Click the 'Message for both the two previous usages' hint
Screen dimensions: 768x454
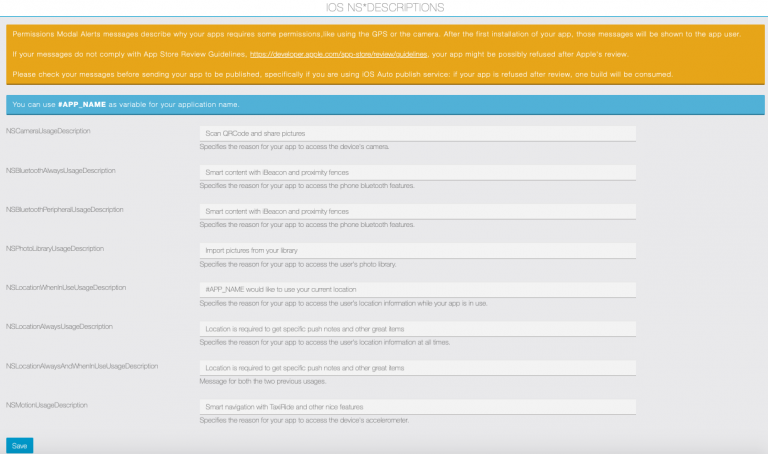point(262,381)
